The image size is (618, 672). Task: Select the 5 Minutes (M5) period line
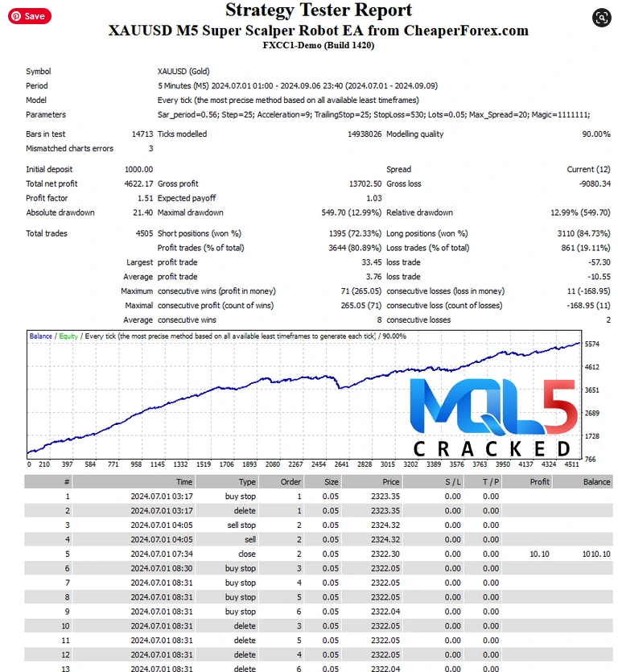298,86
